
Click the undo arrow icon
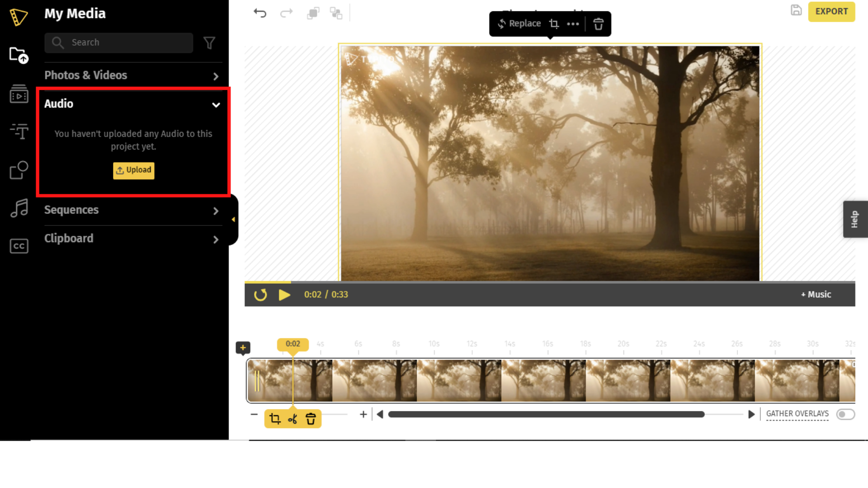click(x=260, y=13)
